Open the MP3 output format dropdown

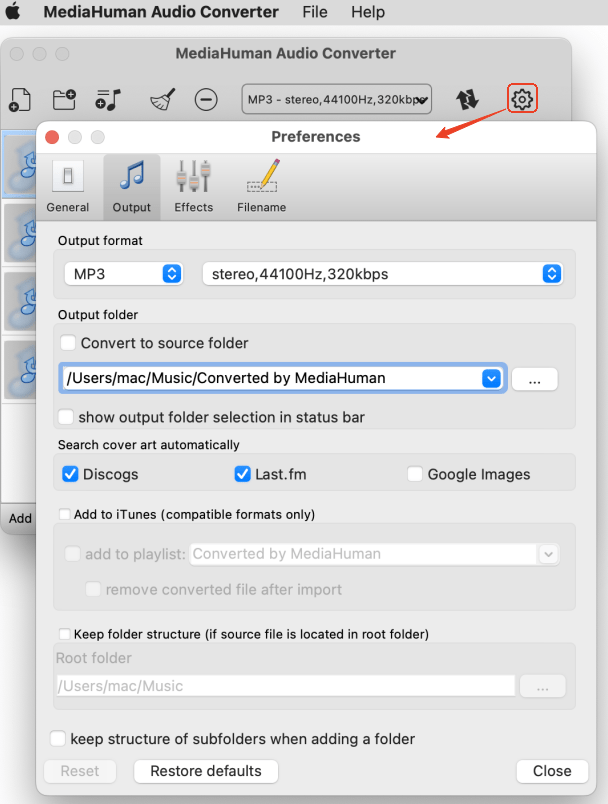click(124, 273)
